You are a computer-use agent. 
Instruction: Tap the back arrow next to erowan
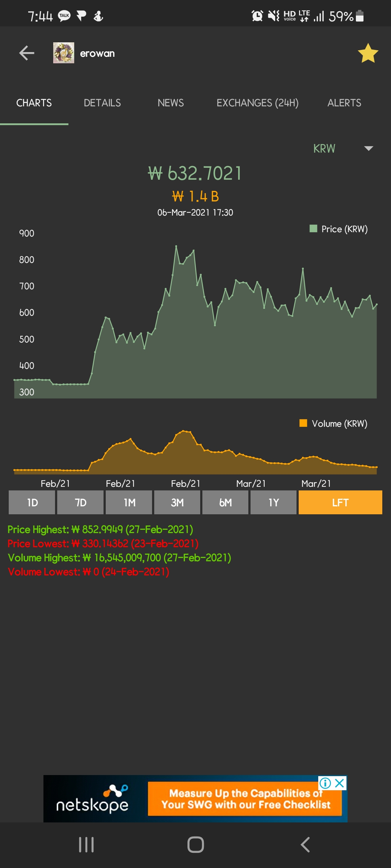[27, 53]
